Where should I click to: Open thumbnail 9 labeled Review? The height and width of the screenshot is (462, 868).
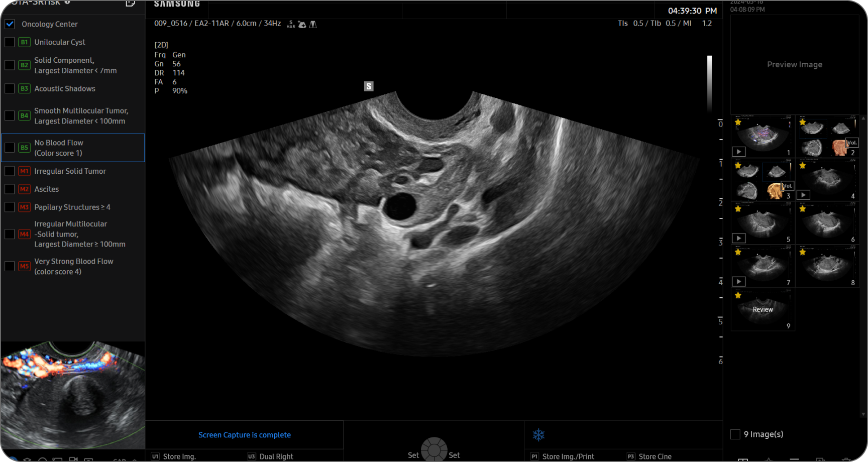763,310
